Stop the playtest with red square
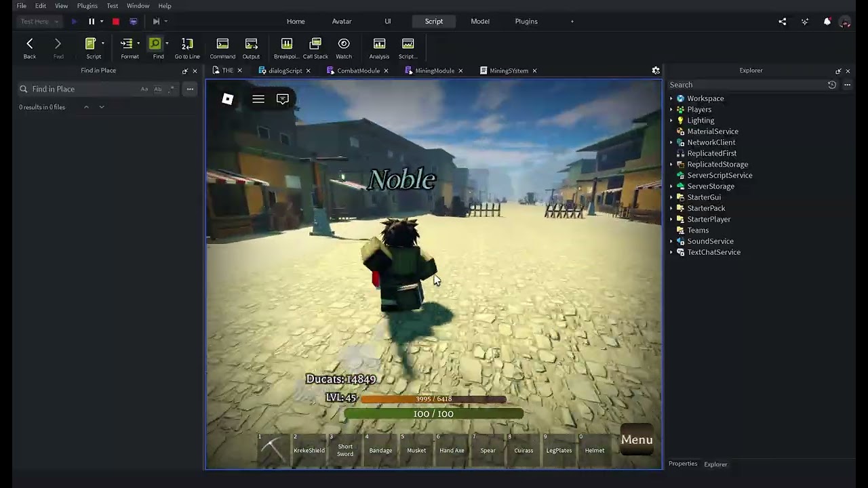 tap(116, 21)
